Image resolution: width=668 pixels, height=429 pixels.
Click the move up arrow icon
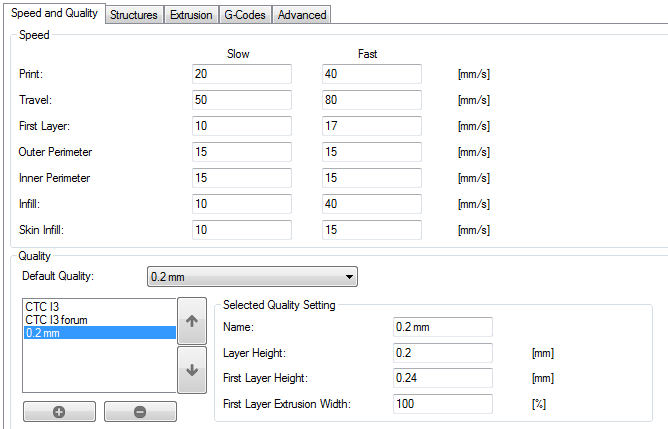190,321
